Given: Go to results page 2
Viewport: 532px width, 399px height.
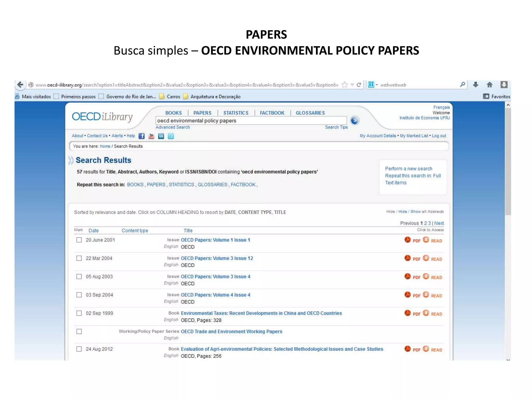Looking at the screenshot, I should click(425, 223).
